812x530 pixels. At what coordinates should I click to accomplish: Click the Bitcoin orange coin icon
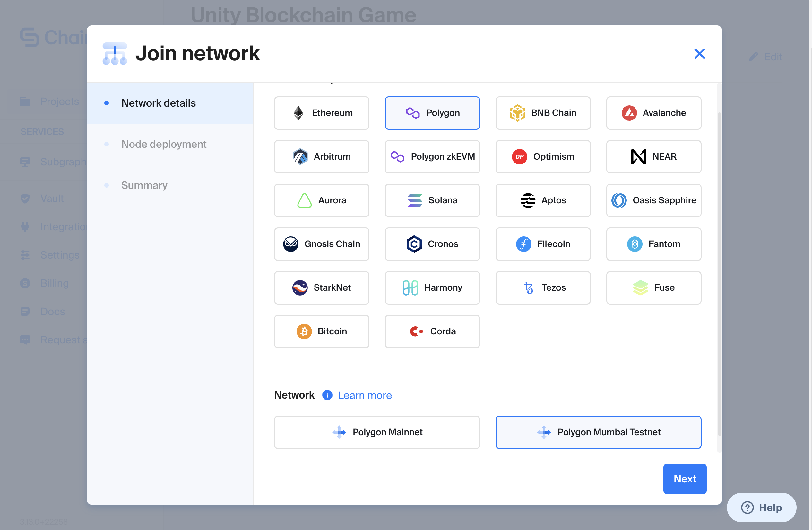(x=304, y=331)
